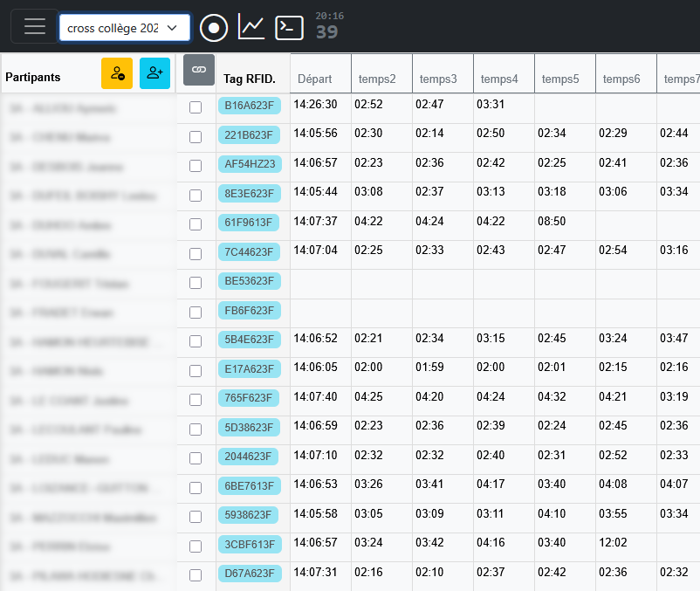Click the record circle icon
Screen dimensions: 700x591
(214, 28)
